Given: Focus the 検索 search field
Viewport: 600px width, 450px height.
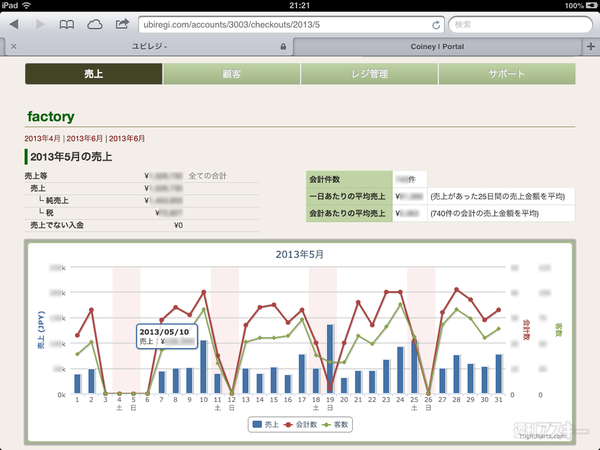Looking at the screenshot, I should pyautogui.click(x=520, y=25).
